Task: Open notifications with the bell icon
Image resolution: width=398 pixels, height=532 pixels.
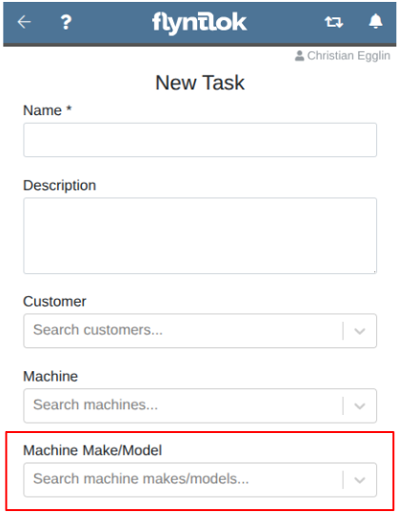Action: point(375,21)
